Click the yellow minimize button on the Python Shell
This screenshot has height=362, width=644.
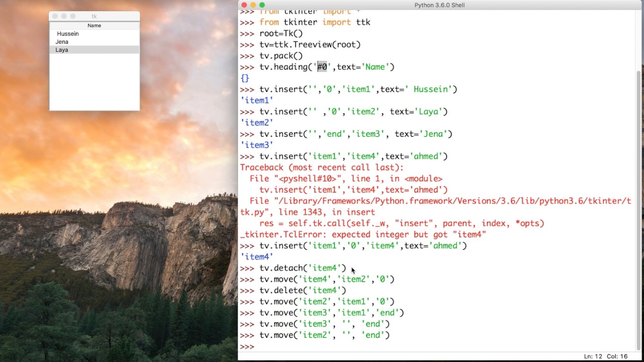point(252,5)
